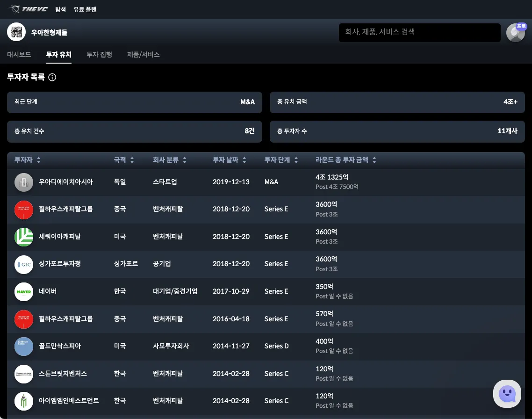This screenshot has width=532, height=419.
Task: Click the 아이엠엠인베스트먼트 logo
Action: (x=24, y=401)
